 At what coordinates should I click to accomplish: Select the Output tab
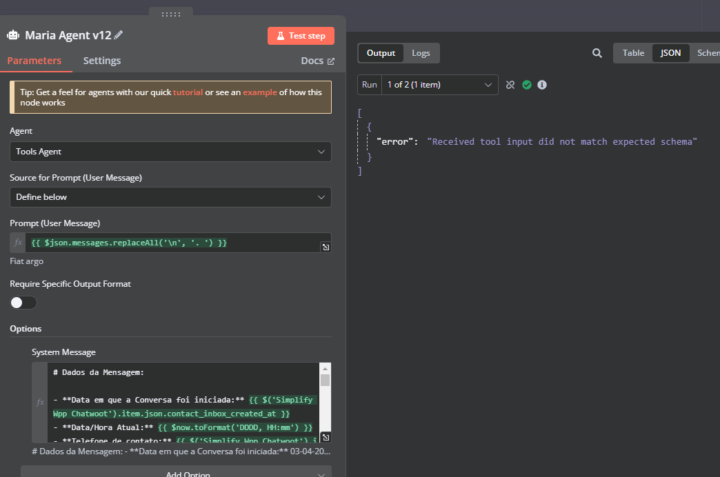pos(381,53)
